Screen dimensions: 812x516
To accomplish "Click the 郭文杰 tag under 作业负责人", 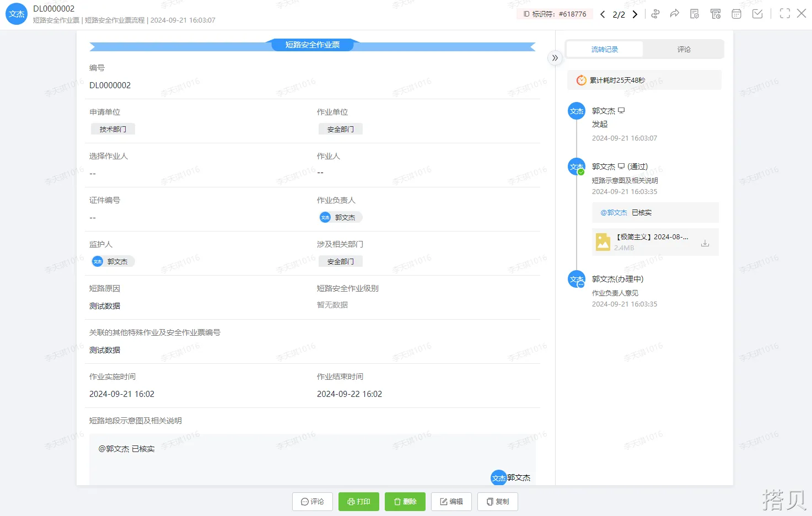I will [x=340, y=218].
